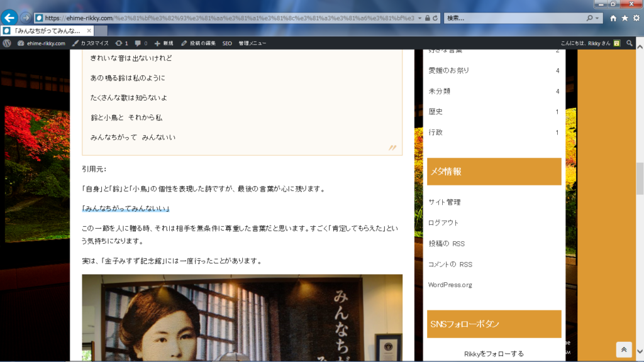644x362 pixels.
Task: Open the favorites star icon
Action: pos(625,18)
